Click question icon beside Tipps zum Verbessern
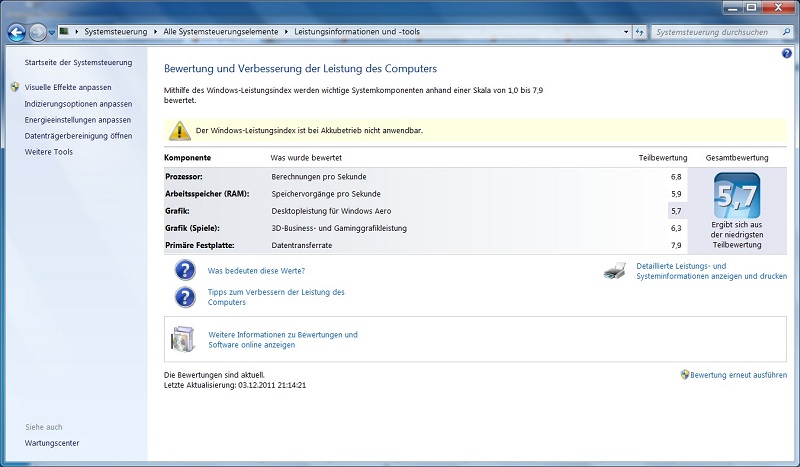The height and width of the screenshot is (467, 800). [x=185, y=297]
